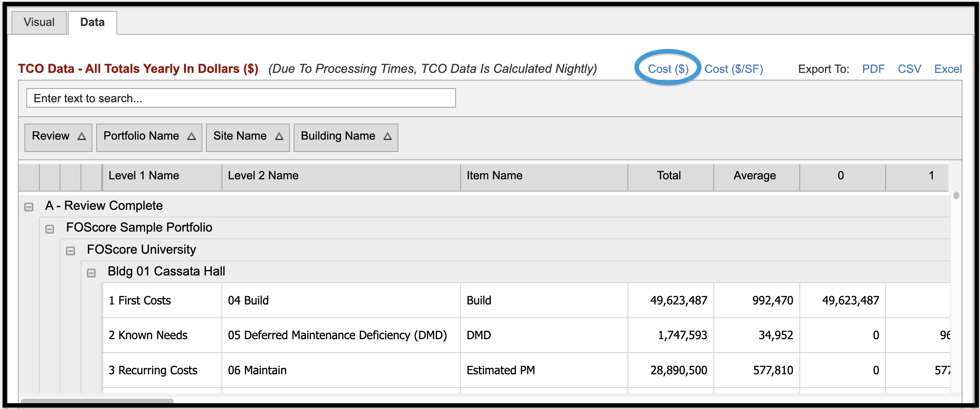The image size is (980, 409).
Task: Collapse the FOScore University group
Action: tap(70, 251)
